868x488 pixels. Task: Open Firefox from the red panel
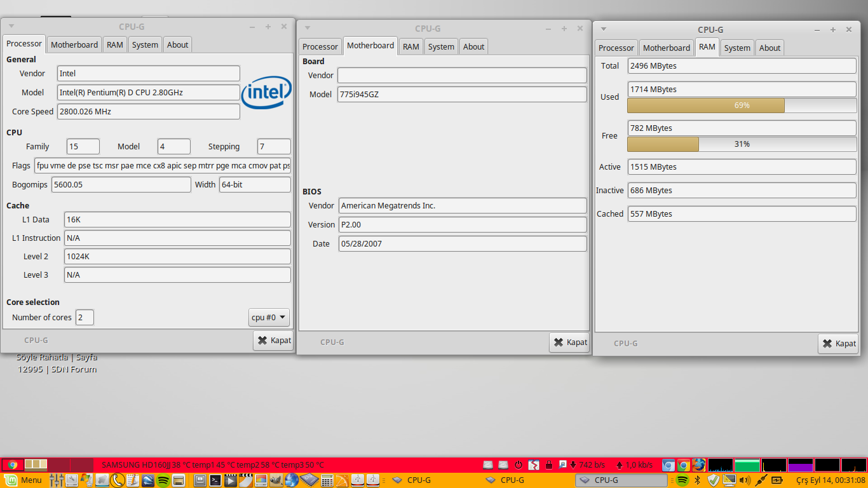[x=698, y=464]
